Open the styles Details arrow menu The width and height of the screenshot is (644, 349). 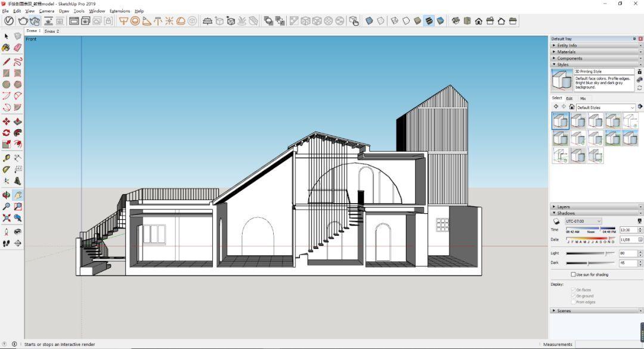[640, 107]
